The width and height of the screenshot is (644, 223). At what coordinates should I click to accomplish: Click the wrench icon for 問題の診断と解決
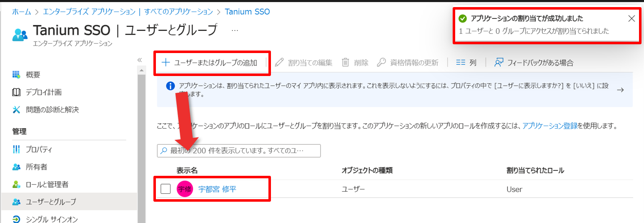(x=16, y=110)
